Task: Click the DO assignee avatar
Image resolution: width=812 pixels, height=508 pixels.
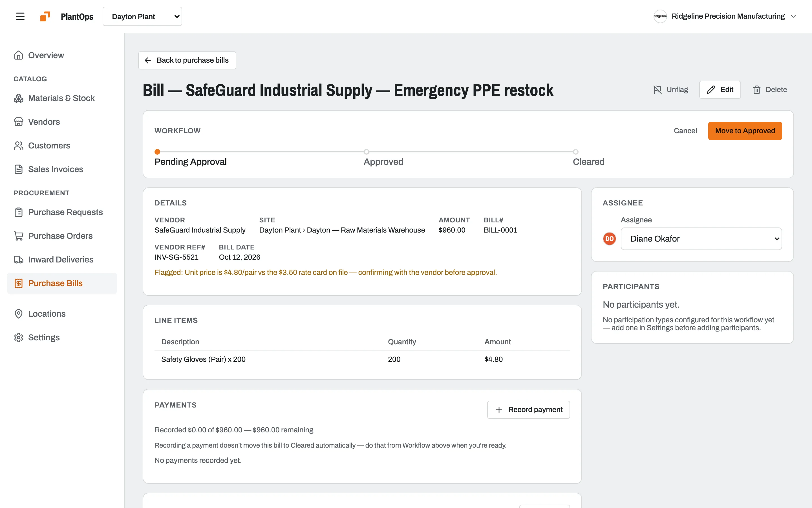Action: click(609, 239)
